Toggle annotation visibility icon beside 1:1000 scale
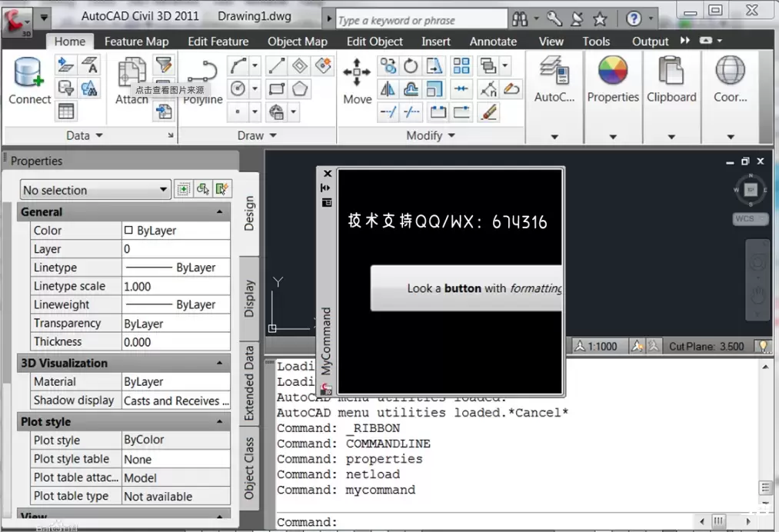The width and height of the screenshot is (779, 532). [637, 346]
